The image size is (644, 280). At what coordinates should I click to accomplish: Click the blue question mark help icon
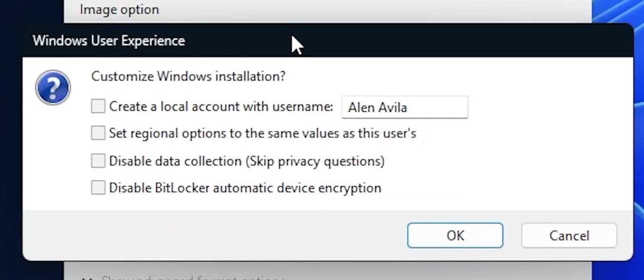[x=53, y=87]
